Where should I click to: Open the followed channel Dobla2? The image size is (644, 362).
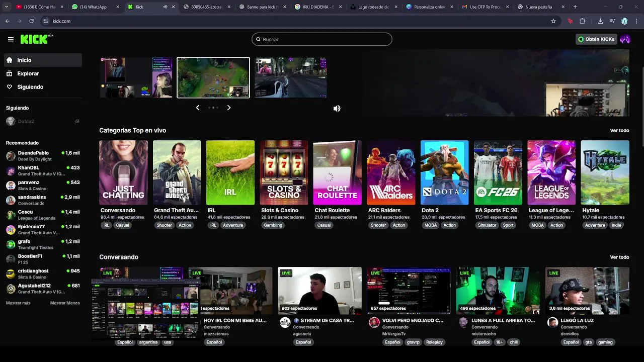pos(43,121)
